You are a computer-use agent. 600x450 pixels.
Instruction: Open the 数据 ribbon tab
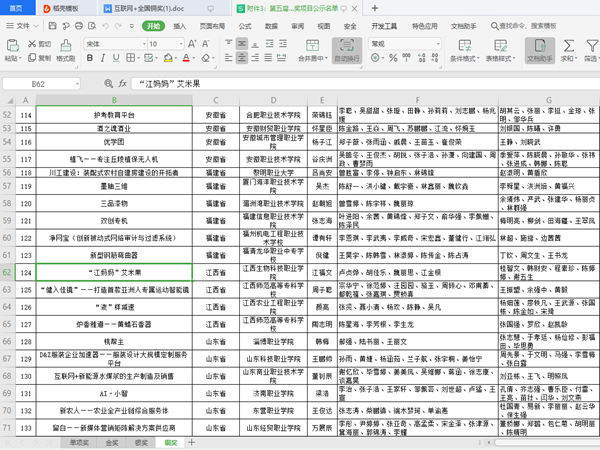(271, 26)
